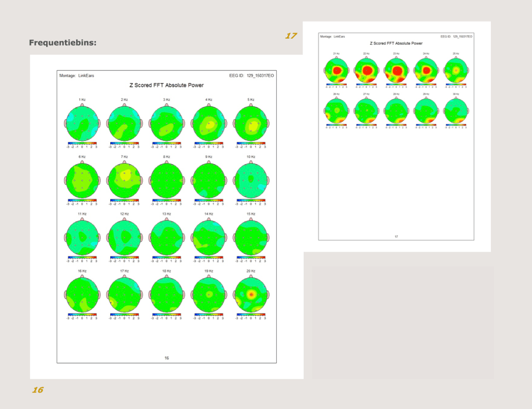The height and width of the screenshot is (409, 532).
Task: Click the 17 Hz brain map
Action: [124, 295]
